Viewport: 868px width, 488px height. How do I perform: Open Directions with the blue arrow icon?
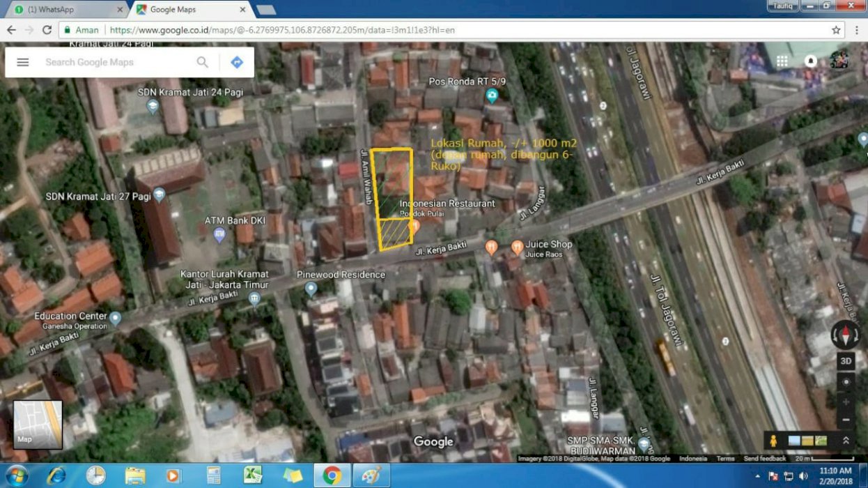click(237, 62)
